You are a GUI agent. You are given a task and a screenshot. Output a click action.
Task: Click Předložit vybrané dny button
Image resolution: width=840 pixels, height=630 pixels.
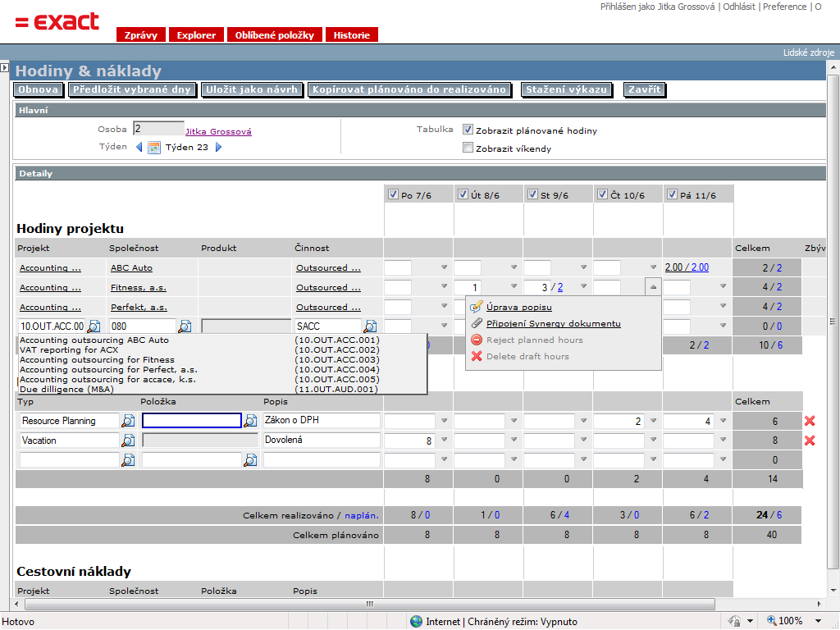[132, 89]
